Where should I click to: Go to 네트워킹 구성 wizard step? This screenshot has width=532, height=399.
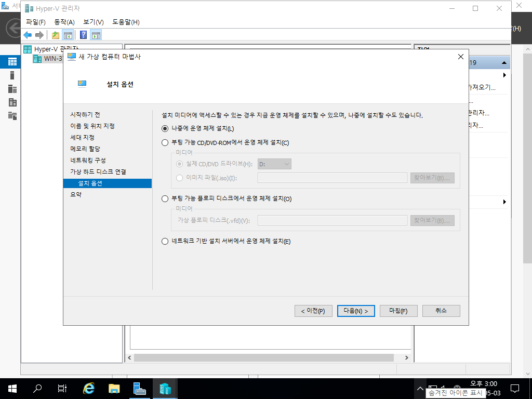coord(88,161)
